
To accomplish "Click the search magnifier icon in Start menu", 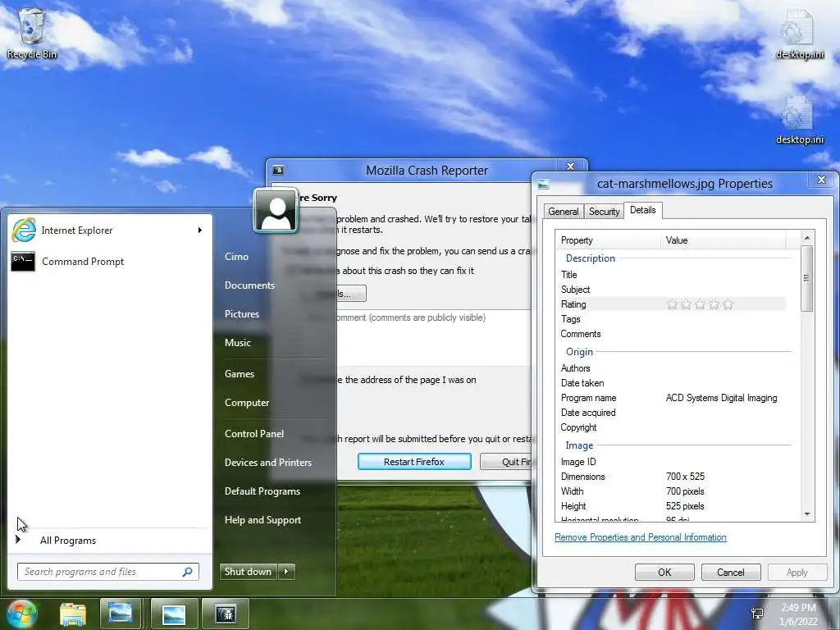I will (188, 572).
